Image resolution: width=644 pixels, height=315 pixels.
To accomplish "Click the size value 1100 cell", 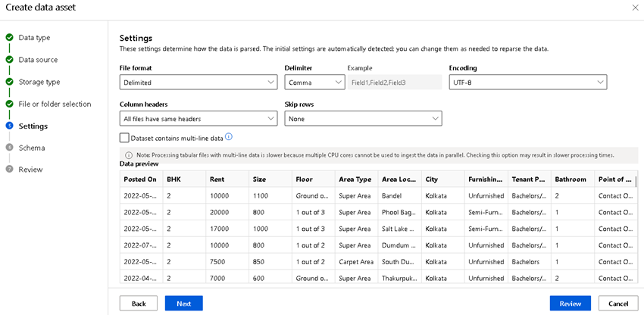I will tap(270, 196).
